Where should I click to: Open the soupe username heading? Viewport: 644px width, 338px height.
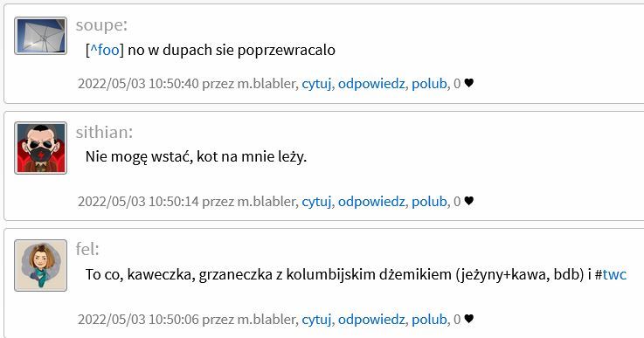[101, 25]
